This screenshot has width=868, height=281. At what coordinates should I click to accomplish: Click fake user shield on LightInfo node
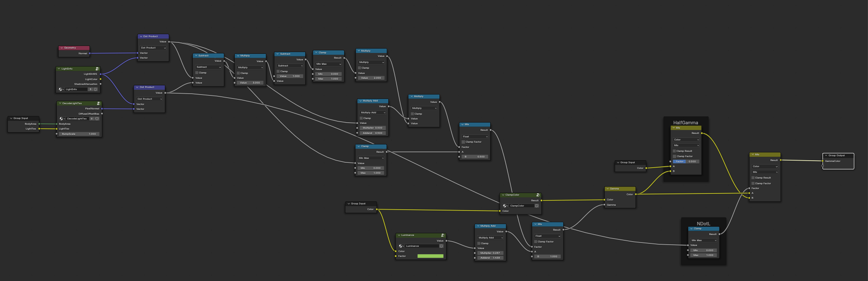96,89
